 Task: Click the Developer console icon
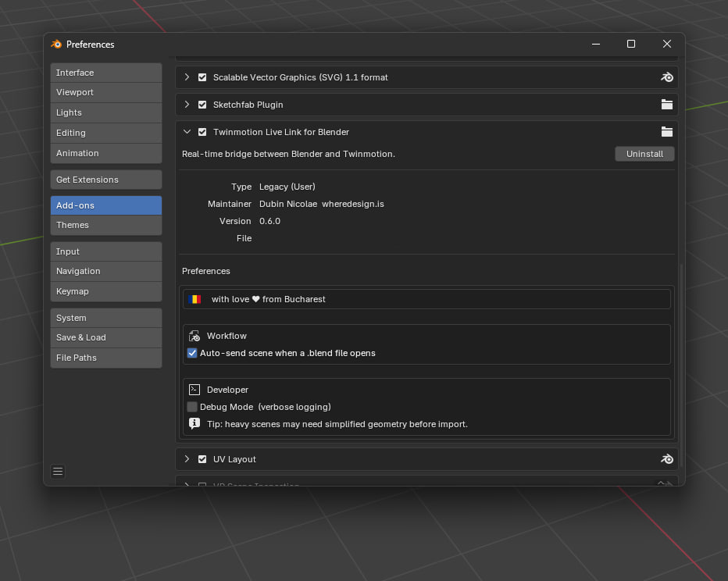point(194,390)
